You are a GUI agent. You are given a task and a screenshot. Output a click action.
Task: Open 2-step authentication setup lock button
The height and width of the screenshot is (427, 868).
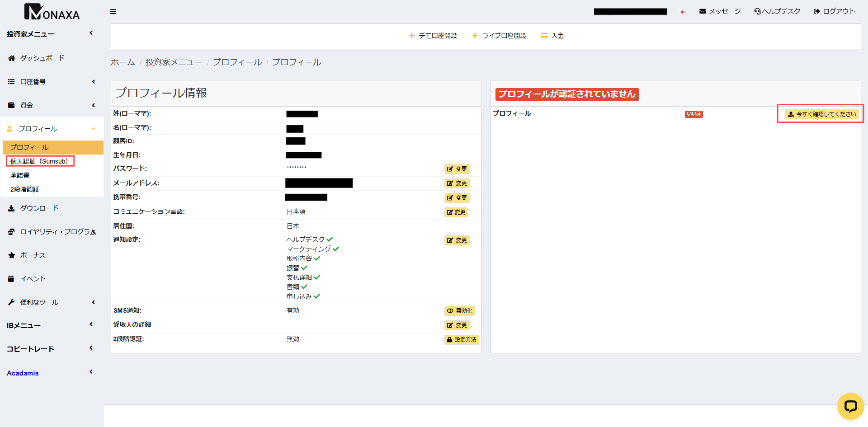click(461, 340)
